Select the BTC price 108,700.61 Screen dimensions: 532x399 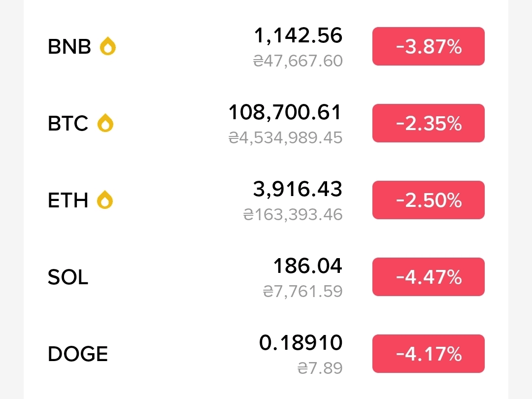285,112
